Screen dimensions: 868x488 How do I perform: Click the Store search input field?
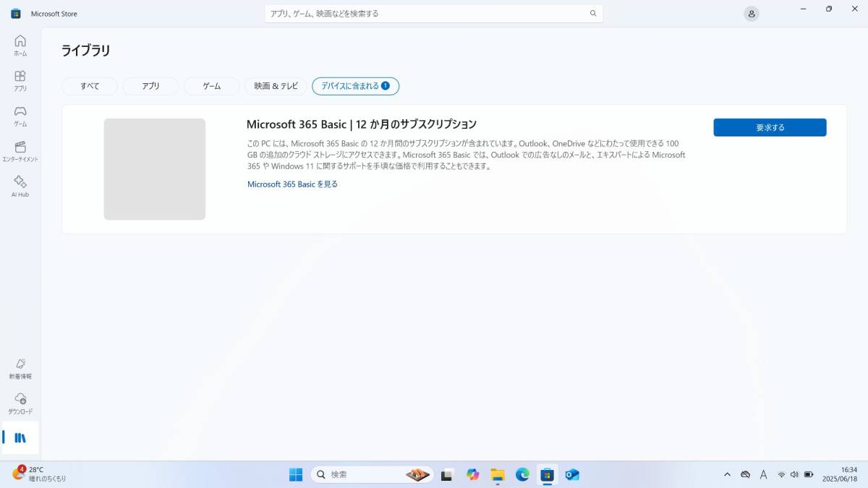point(434,13)
